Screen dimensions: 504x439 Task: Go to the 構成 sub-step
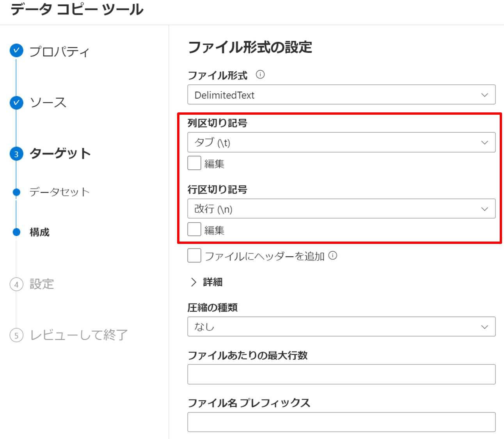(x=39, y=232)
